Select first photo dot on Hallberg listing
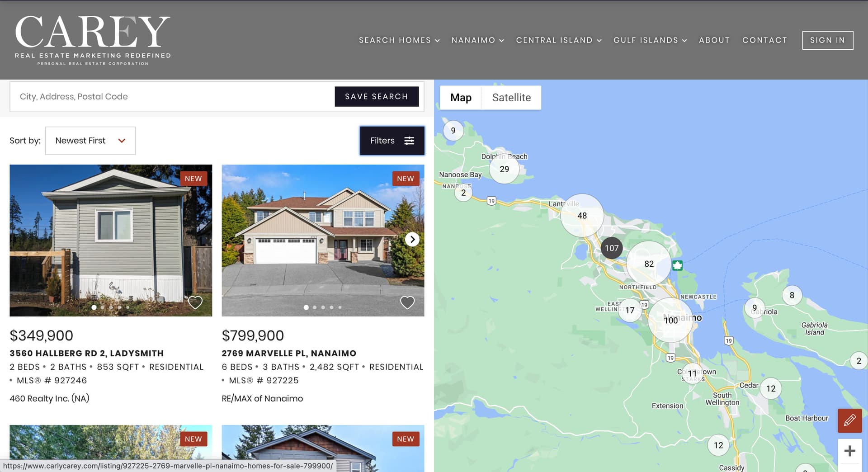Screen dimensions: 868x472 click(x=94, y=307)
